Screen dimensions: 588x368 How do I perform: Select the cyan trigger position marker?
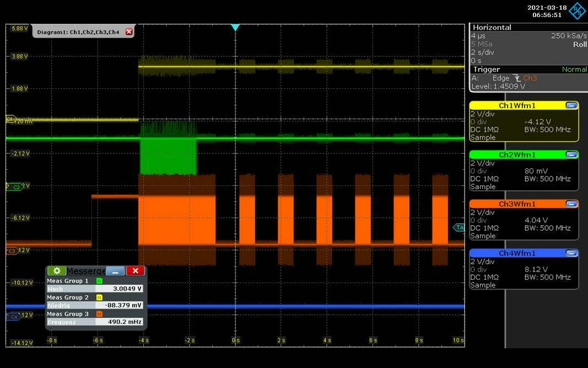[x=235, y=28]
